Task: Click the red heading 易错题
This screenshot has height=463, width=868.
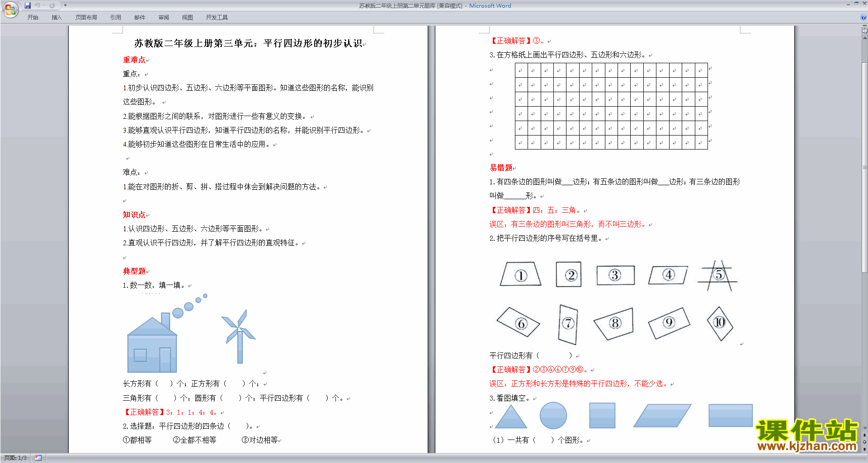Action: 501,168
